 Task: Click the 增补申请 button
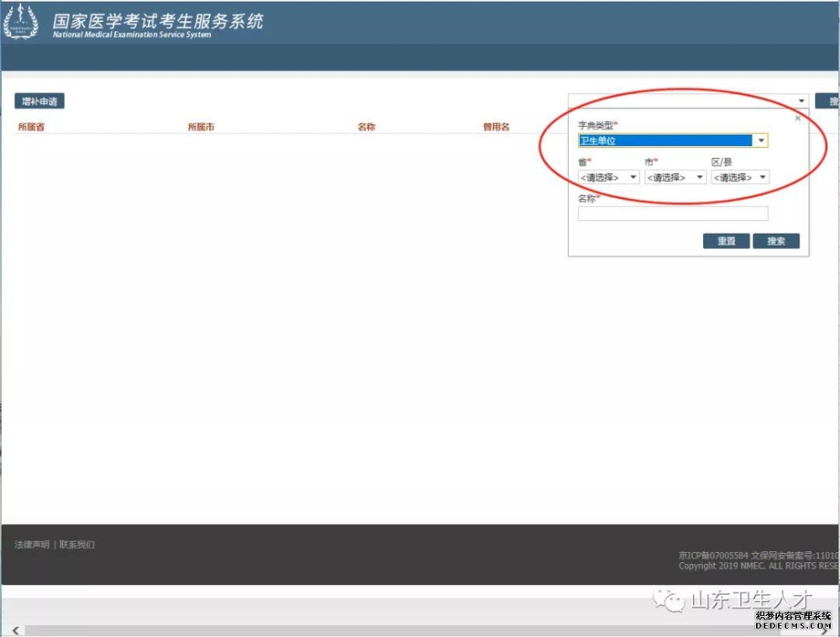pos(39,101)
